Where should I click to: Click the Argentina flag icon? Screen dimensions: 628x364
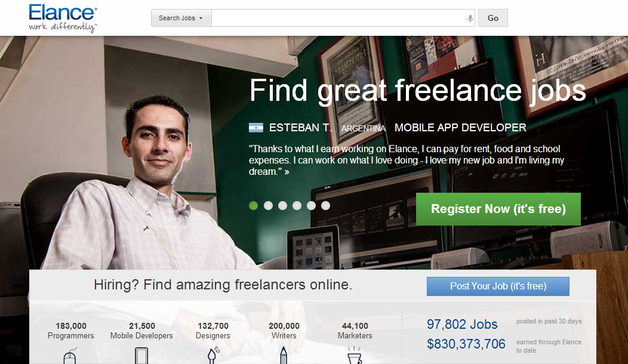click(x=256, y=128)
